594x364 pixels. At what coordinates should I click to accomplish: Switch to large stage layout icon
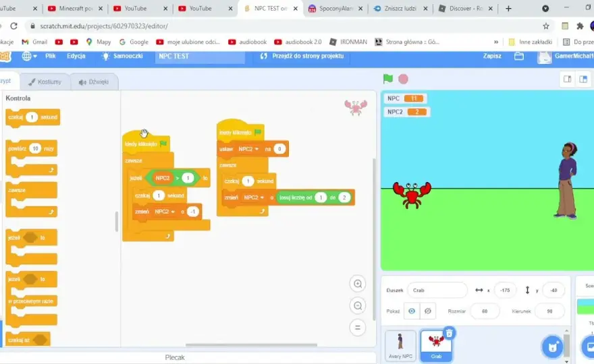[x=583, y=79]
